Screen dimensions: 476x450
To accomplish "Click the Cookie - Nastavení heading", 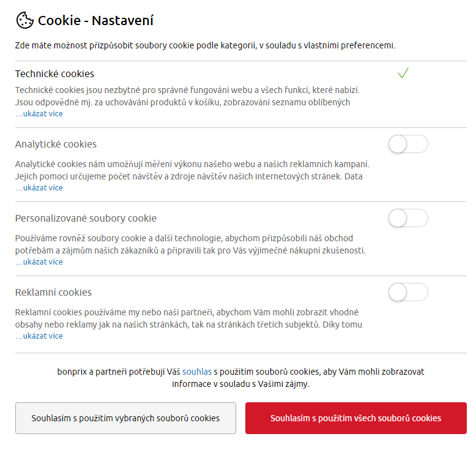I will (95, 21).
